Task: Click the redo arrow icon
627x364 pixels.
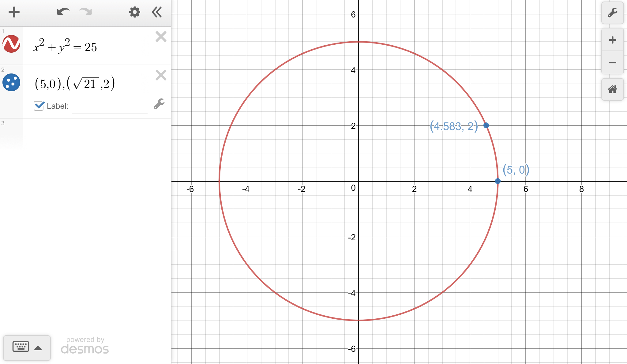Action: point(85,12)
